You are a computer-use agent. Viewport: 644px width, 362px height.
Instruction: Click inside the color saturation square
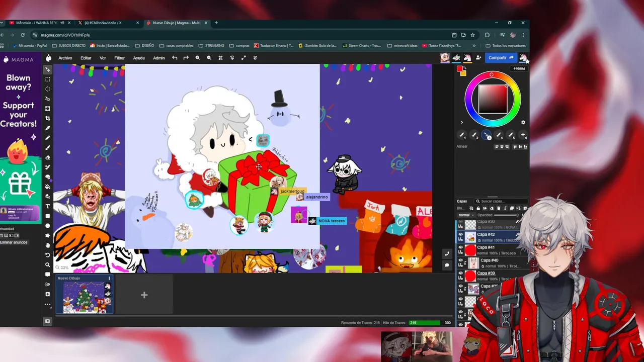point(493,99)
